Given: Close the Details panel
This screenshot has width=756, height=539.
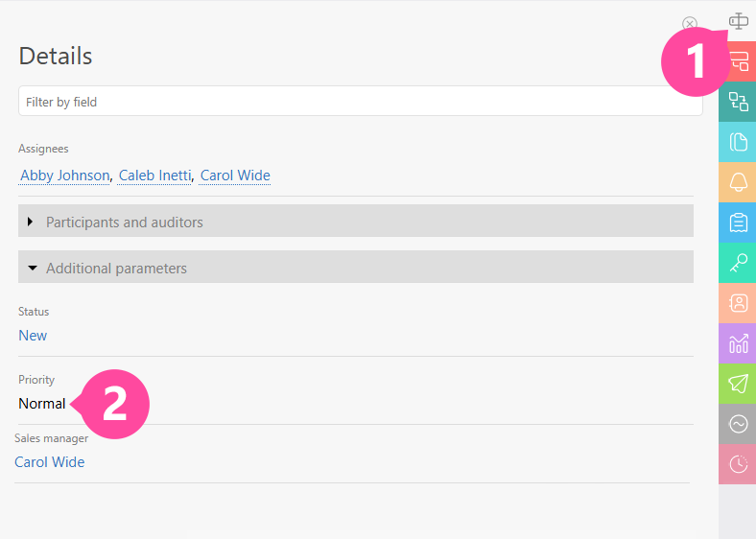Looking at the screenshot, I should [x=689, y=24].
